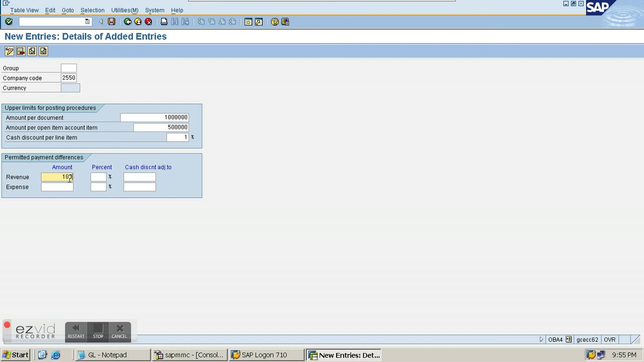Click the Company code field showing 2550

pos(68,78)
